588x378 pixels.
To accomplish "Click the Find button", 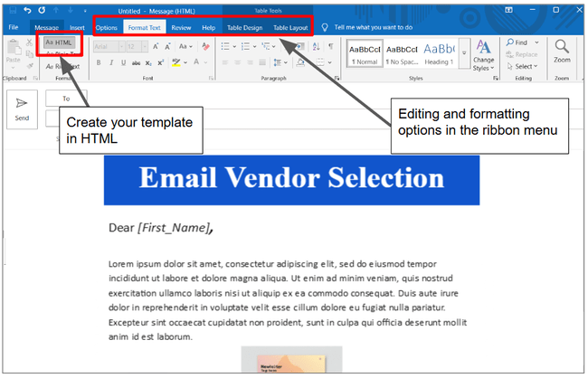I will (517, 43).
